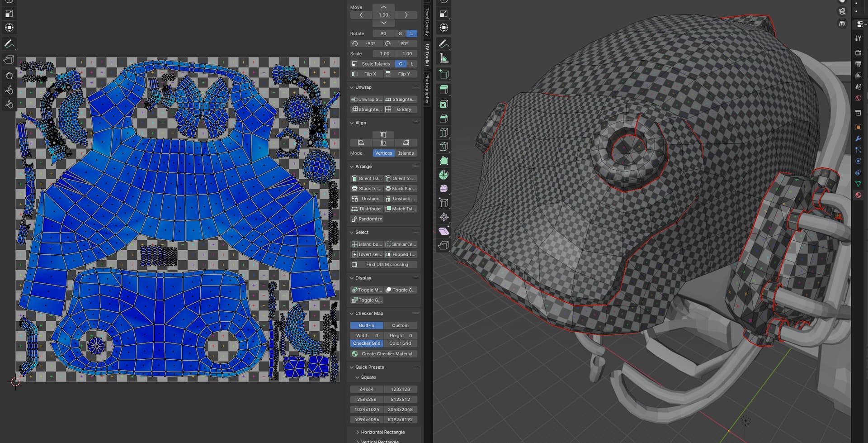This screenshot has height=443, width=868.
Task: Click the Bevel tool icon
Action: point(444,119)
